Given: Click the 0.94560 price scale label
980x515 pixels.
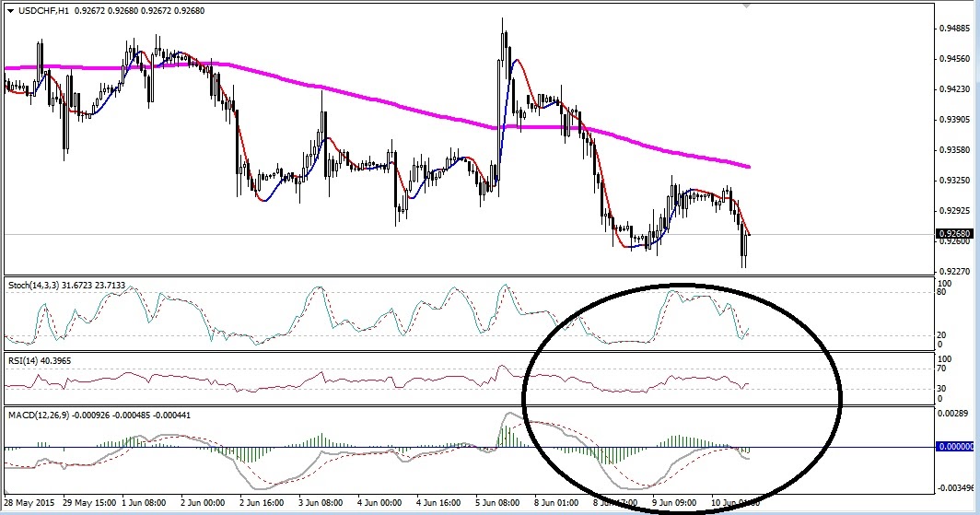Looking at the screenshot, I should click(x=955, y=59).
